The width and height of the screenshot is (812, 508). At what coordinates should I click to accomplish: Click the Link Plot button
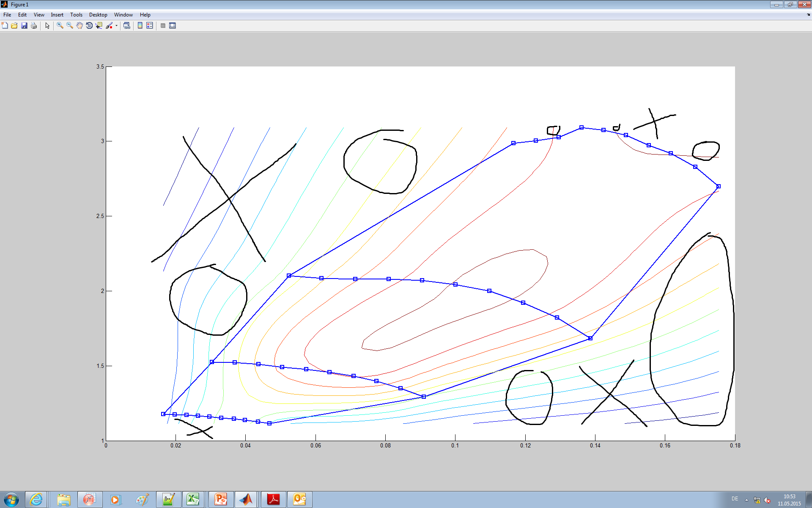coord(126,26)
